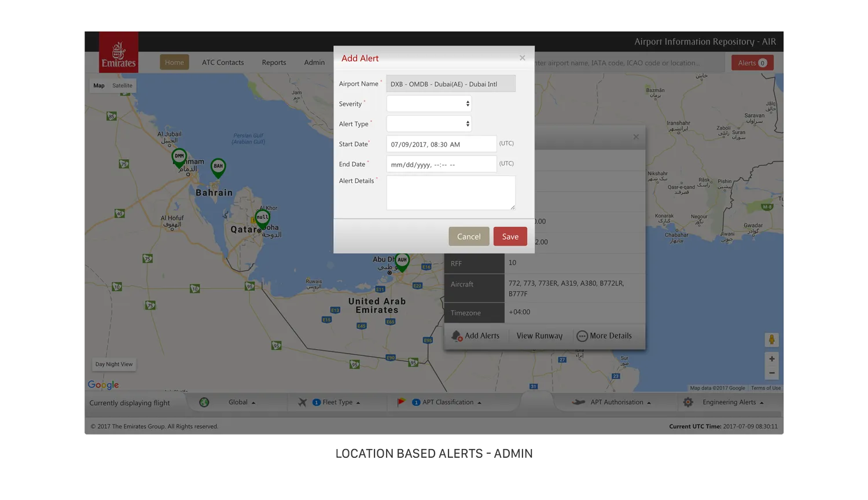Select the BAH airport marker

coord(218,167)
